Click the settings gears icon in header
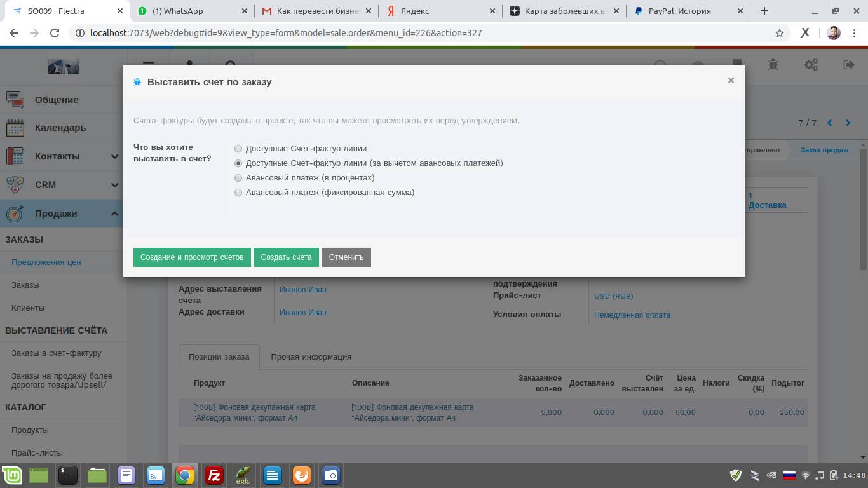 pyautogui.click(x=811, y=65)
